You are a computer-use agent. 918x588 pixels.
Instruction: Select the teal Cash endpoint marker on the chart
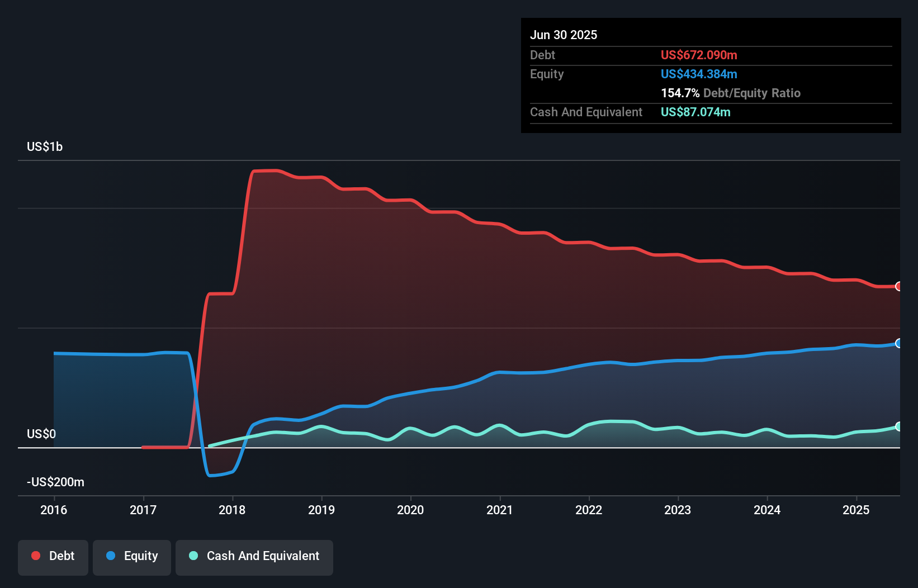(x=899, y=425)
